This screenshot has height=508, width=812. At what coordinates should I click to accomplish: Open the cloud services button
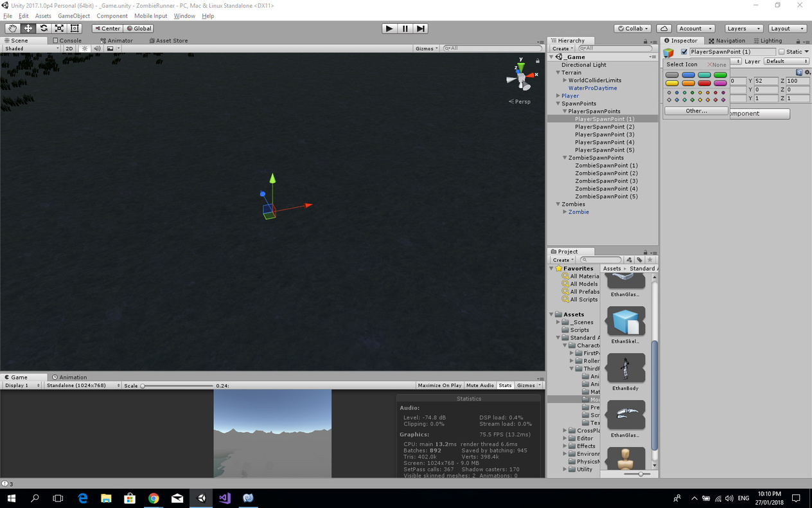pyautogui.click(x=664, y=28)
